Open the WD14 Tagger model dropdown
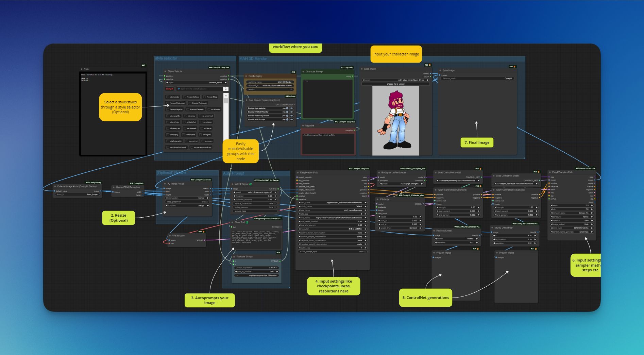This screenshot has width=644, height=355. [255, 192]
